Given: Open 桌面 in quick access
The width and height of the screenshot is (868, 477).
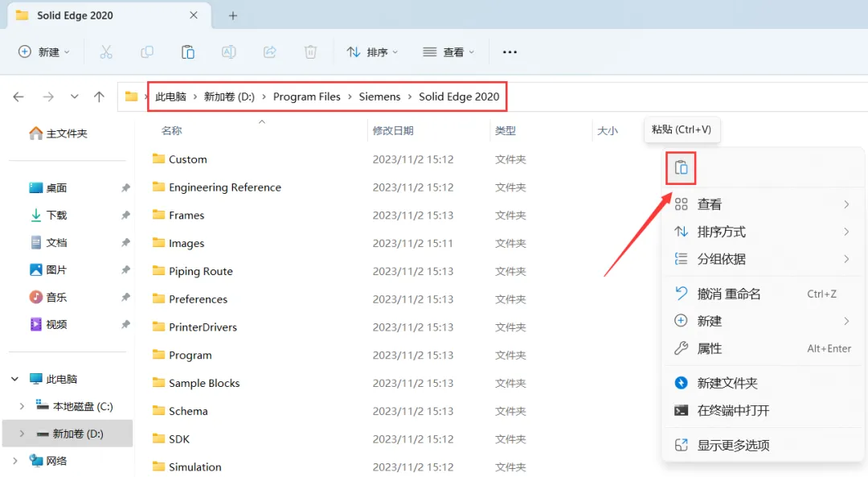Looking at the screenshot, I should point(48,187).
